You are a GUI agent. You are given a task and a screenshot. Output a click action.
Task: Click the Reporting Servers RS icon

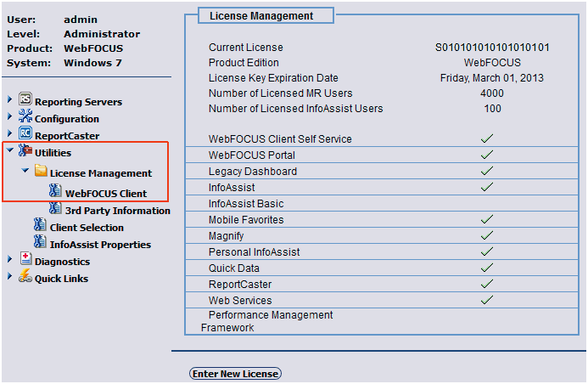point(25,99)
